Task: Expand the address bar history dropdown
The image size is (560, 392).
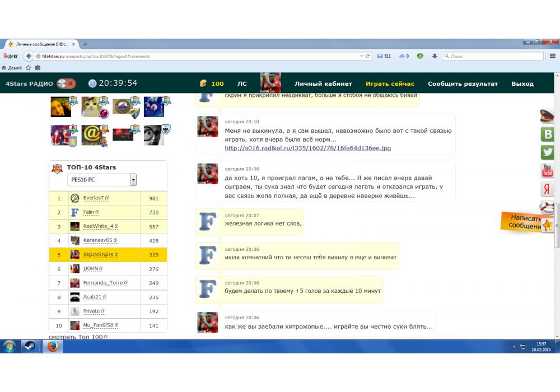Action: (x=361, y=57)
